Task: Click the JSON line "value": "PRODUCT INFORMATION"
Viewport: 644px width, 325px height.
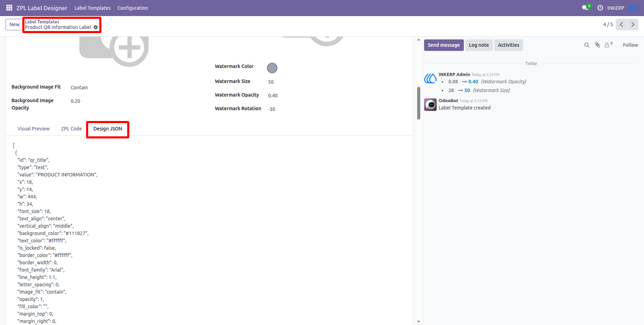Action: (58, 175)
